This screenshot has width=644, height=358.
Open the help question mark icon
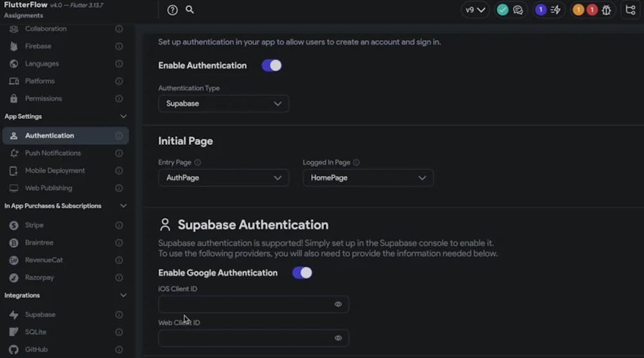172,10
